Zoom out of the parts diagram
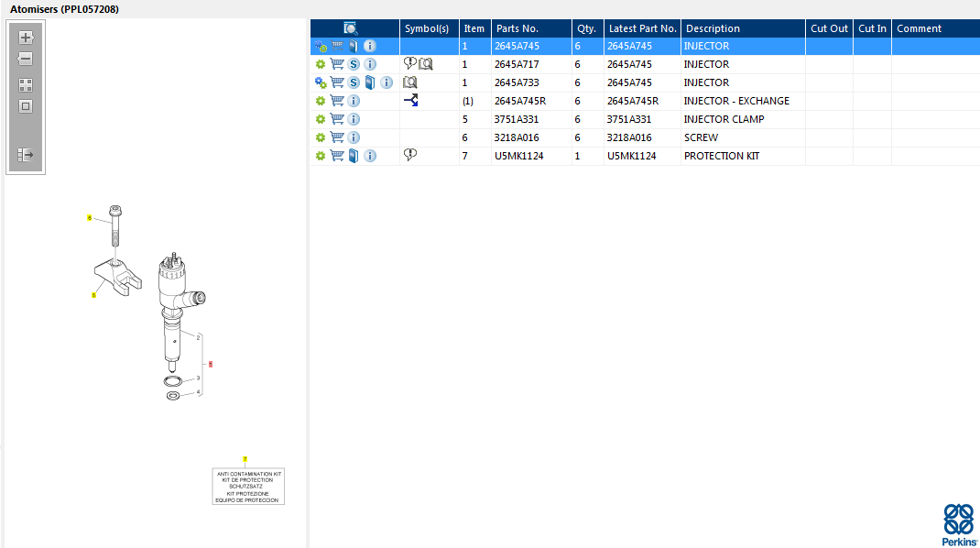This screenshot has height=548, width=980. (x=26, y=59)
